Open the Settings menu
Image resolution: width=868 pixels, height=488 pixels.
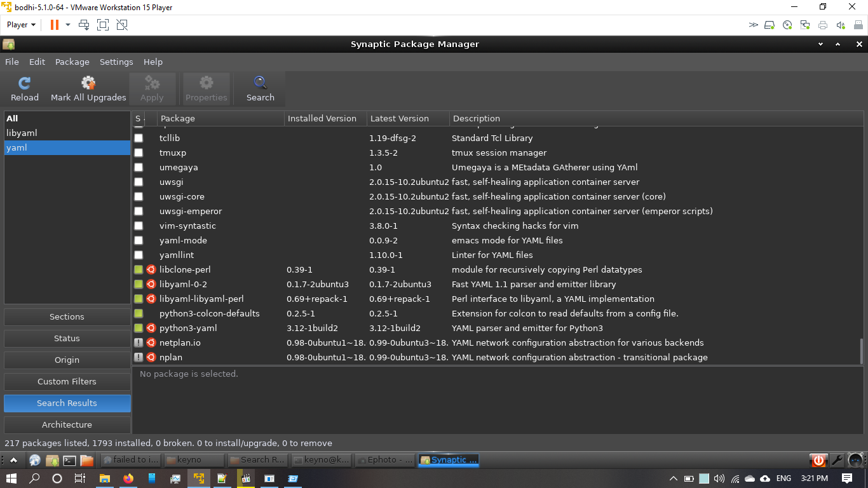point(116,62)
